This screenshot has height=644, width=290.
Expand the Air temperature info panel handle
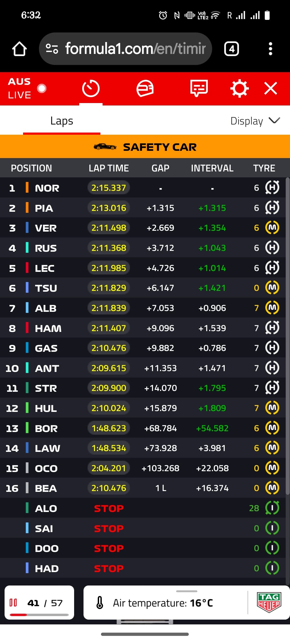(187, 591)
